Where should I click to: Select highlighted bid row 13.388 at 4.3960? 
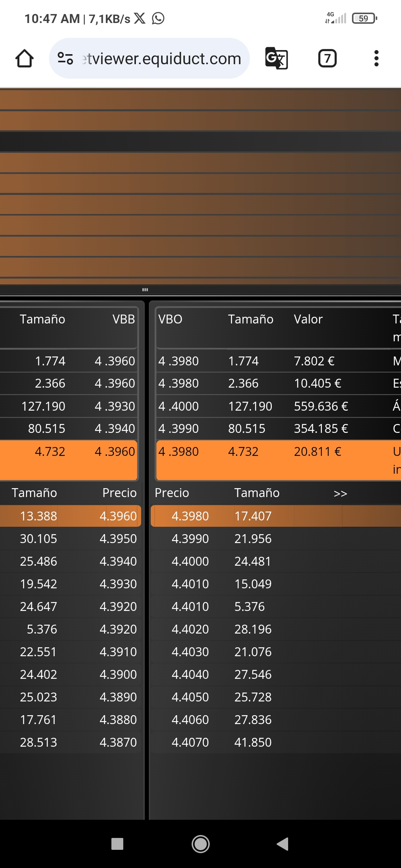click(70, 516)
